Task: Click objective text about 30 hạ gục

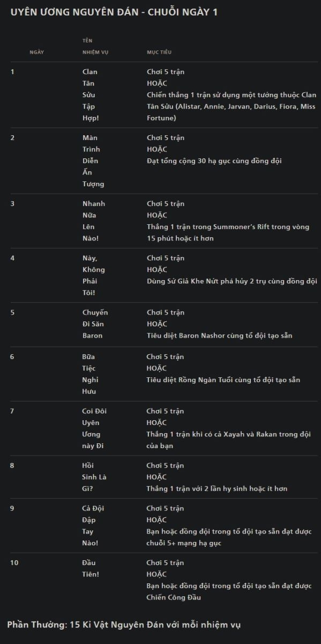Action: pos(214,161)
